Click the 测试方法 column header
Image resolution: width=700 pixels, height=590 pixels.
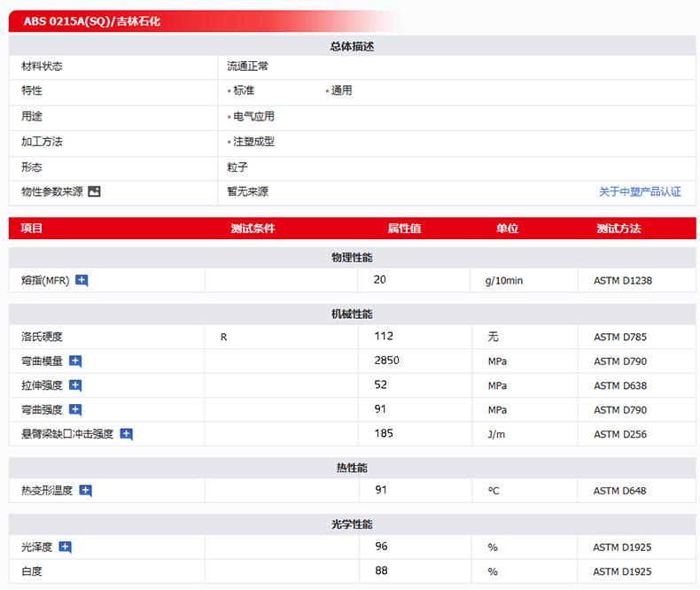[x=618, y=229]
